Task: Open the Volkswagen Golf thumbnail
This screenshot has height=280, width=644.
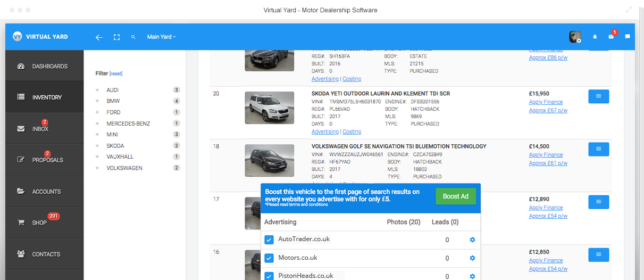Action: pyautogui.click(x=269, y=161)
